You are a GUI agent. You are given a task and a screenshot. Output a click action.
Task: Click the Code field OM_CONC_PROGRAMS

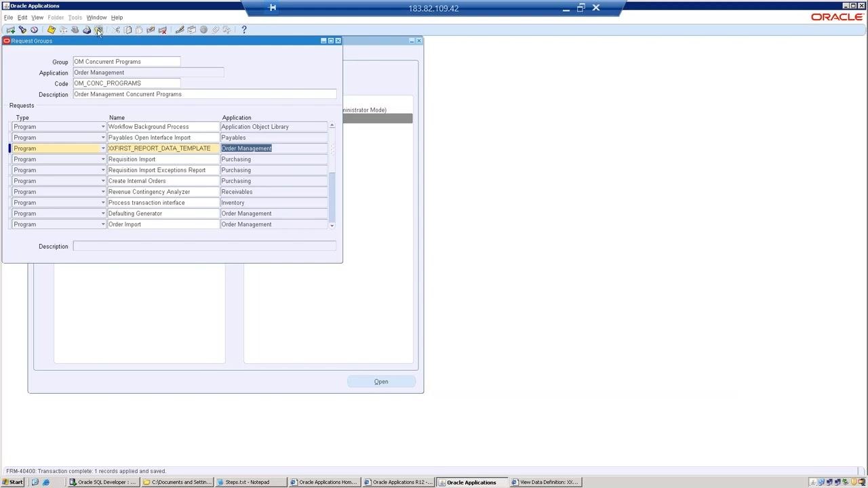pos(127,83)
